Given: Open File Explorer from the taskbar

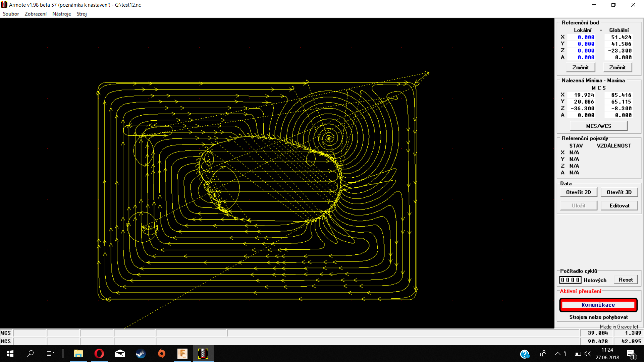Looking at the screenshot, I should tap(78, 354).
